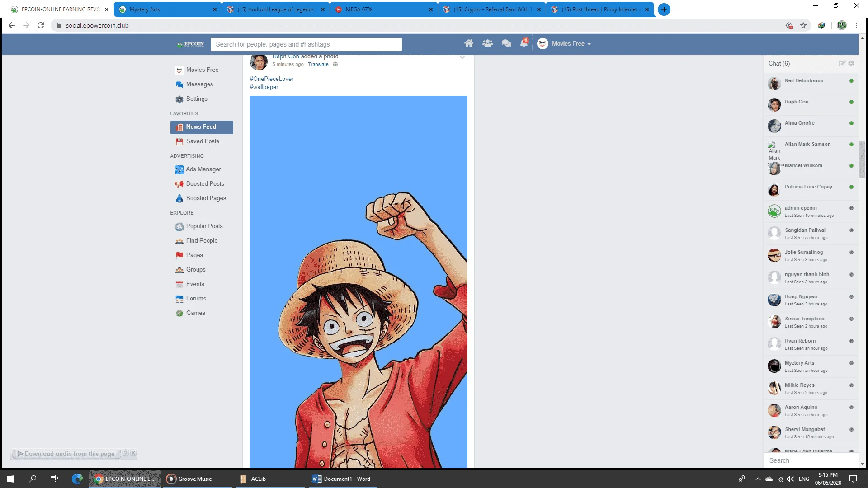Click the EPCOIN site logo

click(x=190, y=44)
